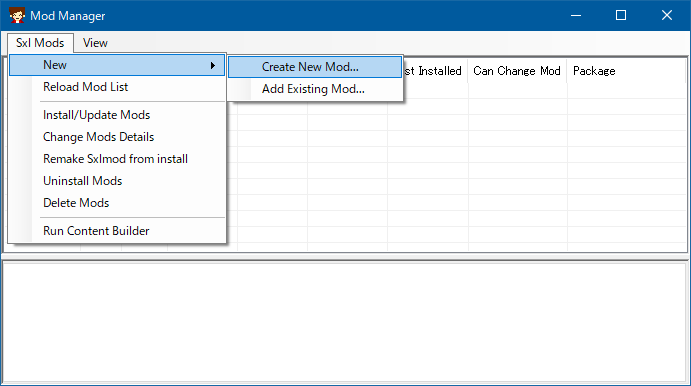Select Install/Update Mods
The height and width of the screenshot is (386, 691).
pyautogui.click(x=117, y=115)
